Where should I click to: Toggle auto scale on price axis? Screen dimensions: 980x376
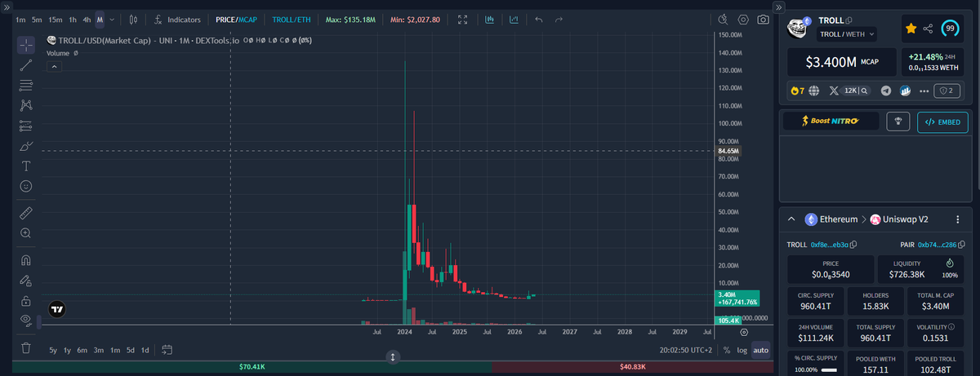click(x=760, y=349)
